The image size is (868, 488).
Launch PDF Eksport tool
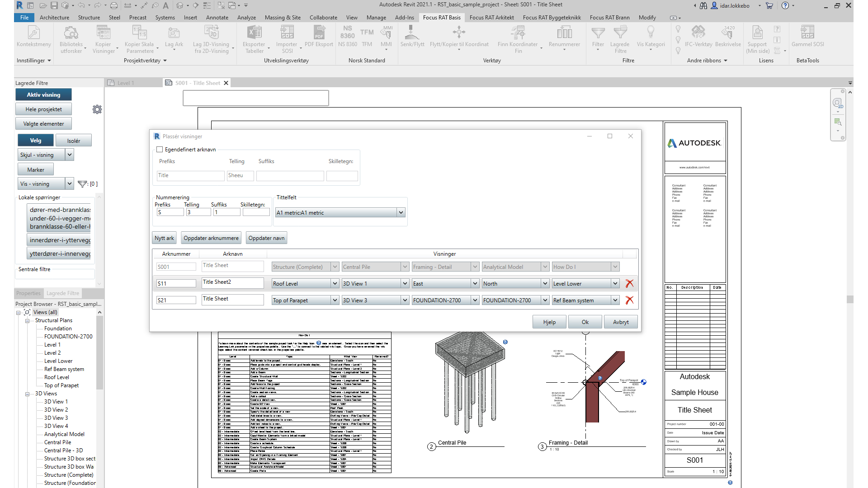coord(319,36)
